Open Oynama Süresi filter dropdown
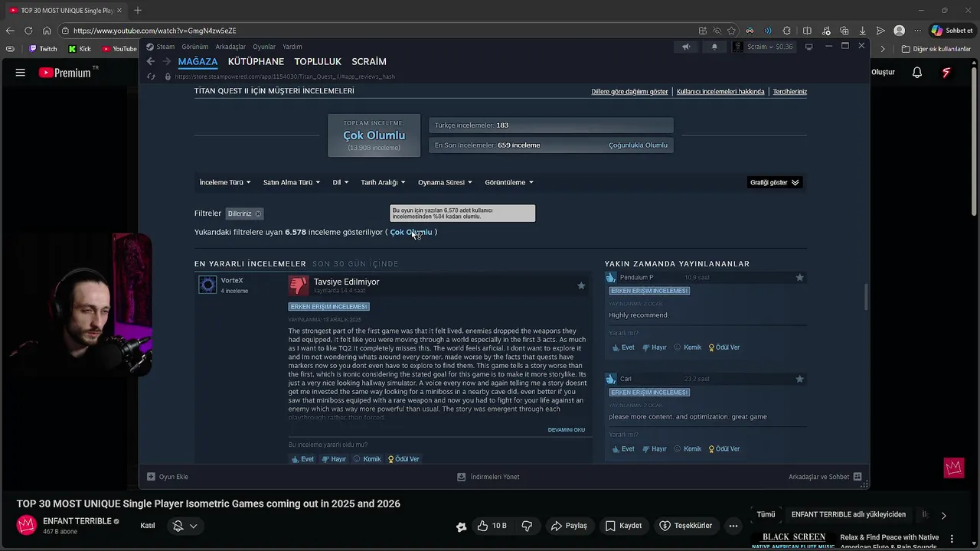 [x=445, y=182]
